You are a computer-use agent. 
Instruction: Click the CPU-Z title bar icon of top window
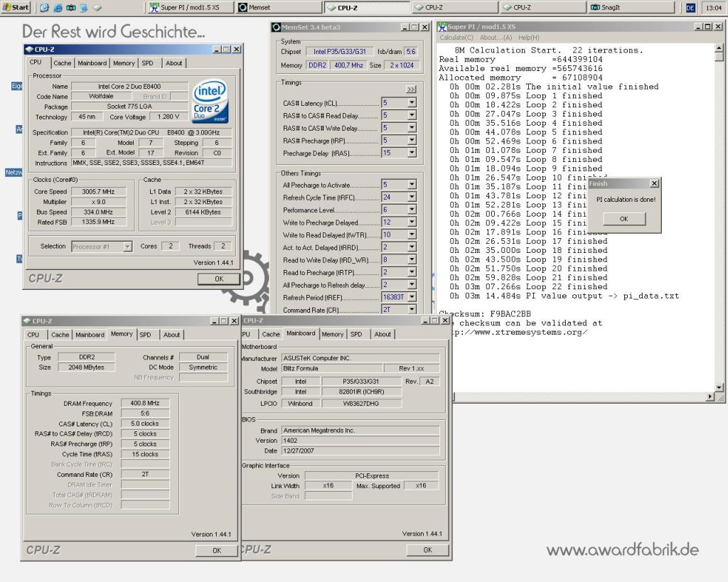(29, 49)
